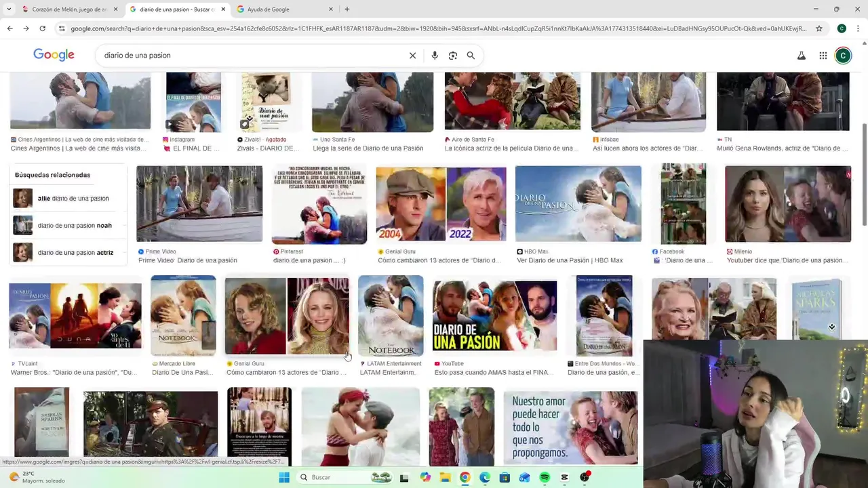Start voice search with the microphone icon
This screenshot has width=868, height=488.
point(435,56)
